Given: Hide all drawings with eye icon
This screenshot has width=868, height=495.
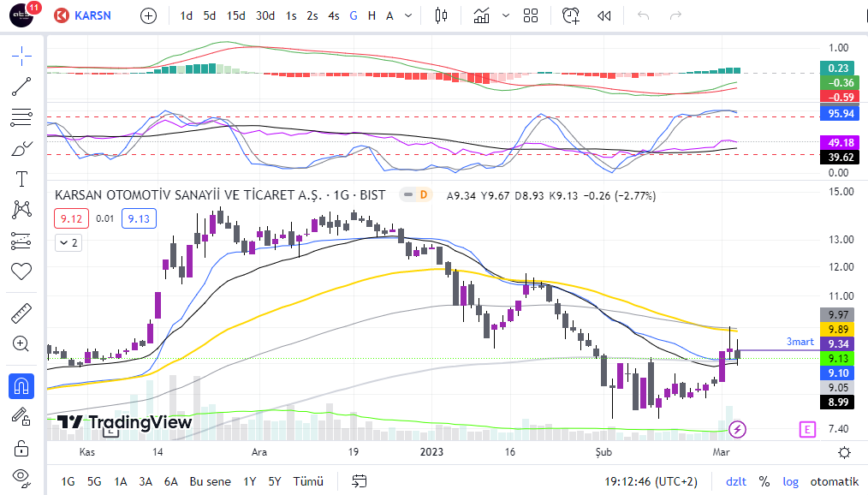Looking at the screenshot, I should (x=21, y=477).
